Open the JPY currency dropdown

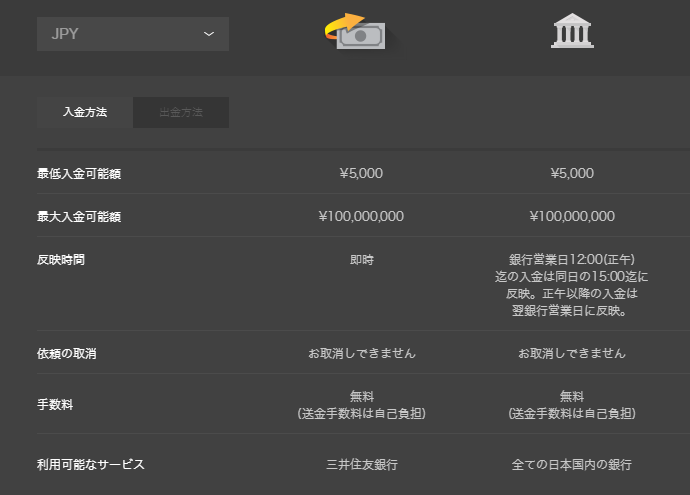point(133,34)
